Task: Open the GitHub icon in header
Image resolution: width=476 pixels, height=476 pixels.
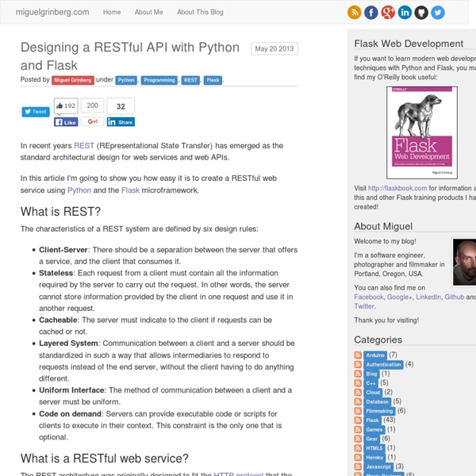Action: 421,13
